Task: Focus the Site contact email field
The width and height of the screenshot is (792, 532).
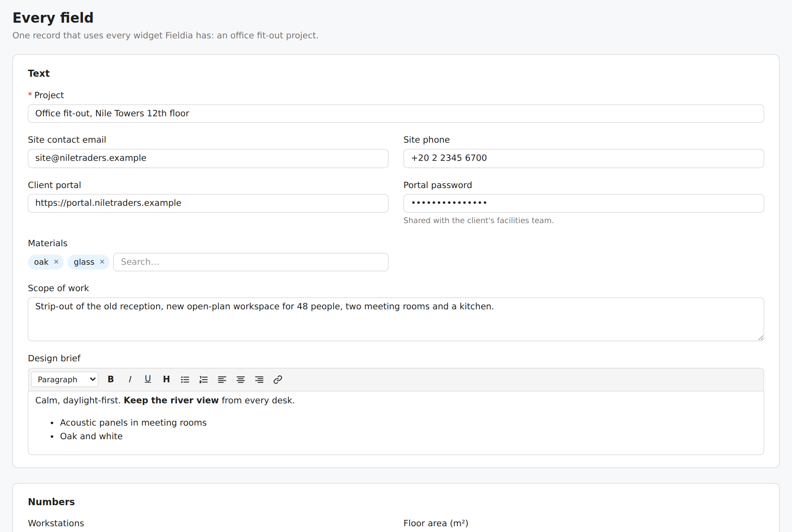Action: (208, 158)
